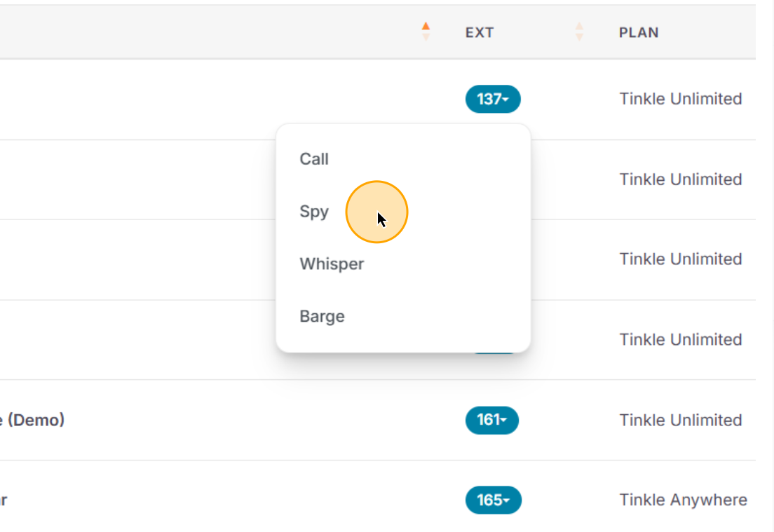Screen dimensions: 774x532
Task: Click Tinkle Unlimited in the 161 row
Action: 681,420
